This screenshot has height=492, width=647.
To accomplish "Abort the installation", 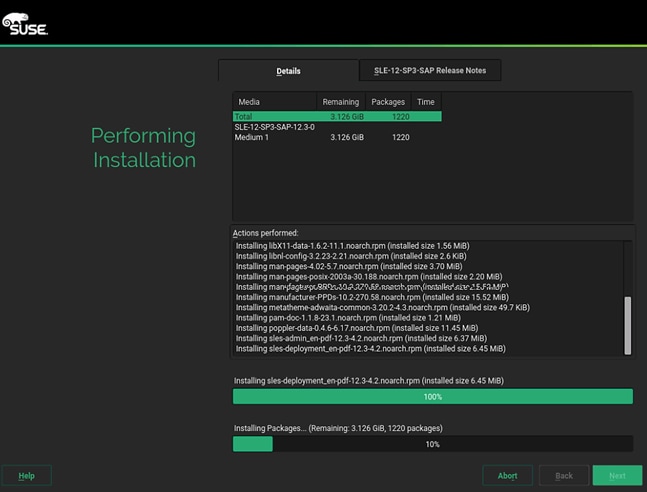I will tap(508, 475).
